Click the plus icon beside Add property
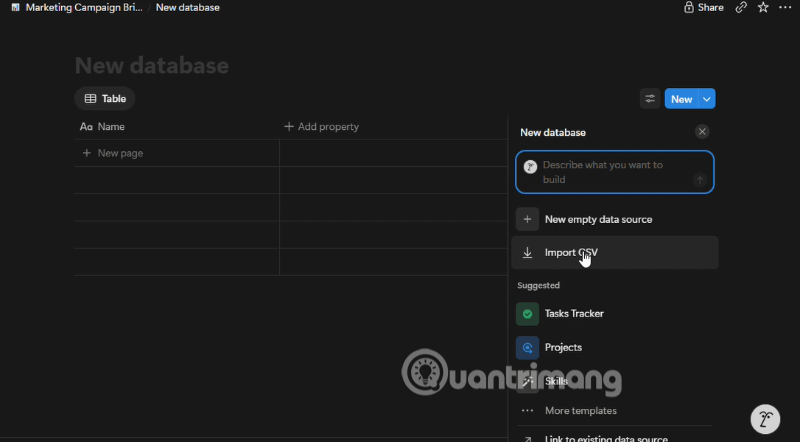Image resolution: width=800 pixels, height=442 pixels. [x=289, y=126]
